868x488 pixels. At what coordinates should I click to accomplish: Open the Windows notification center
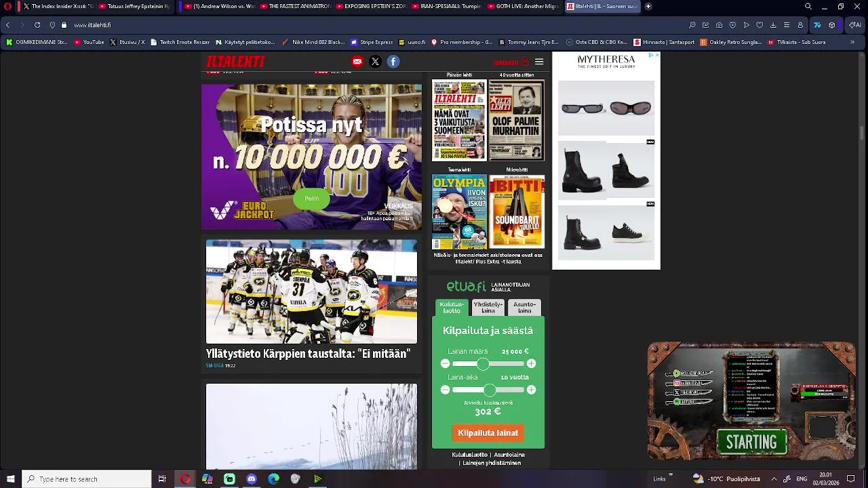(x=851, y=479)
